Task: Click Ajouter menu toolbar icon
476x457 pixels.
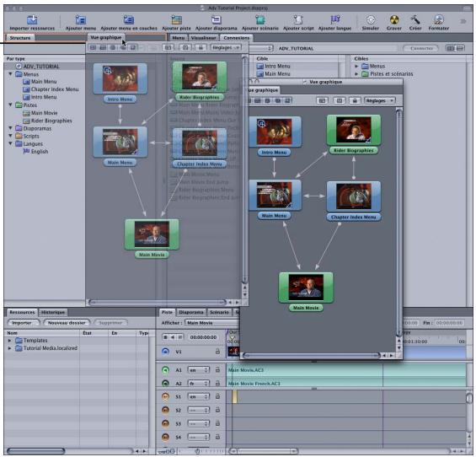Action: [80, 19]
